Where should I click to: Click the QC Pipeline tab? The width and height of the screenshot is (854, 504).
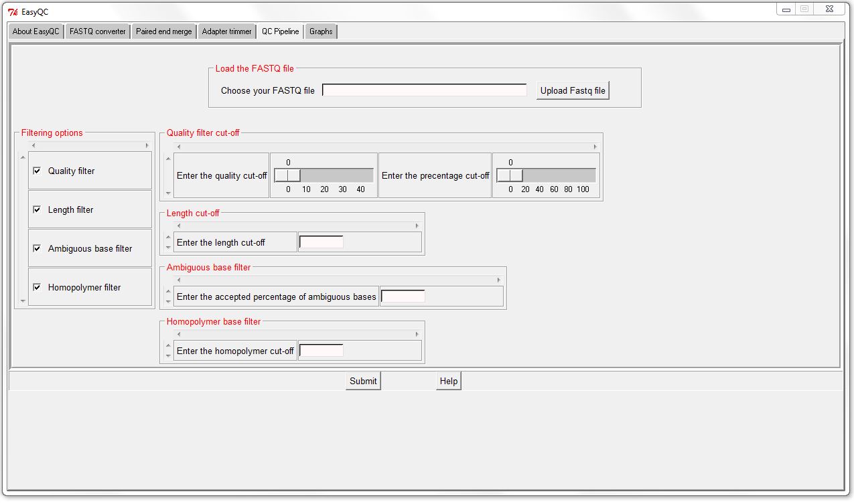coord(281,31)
